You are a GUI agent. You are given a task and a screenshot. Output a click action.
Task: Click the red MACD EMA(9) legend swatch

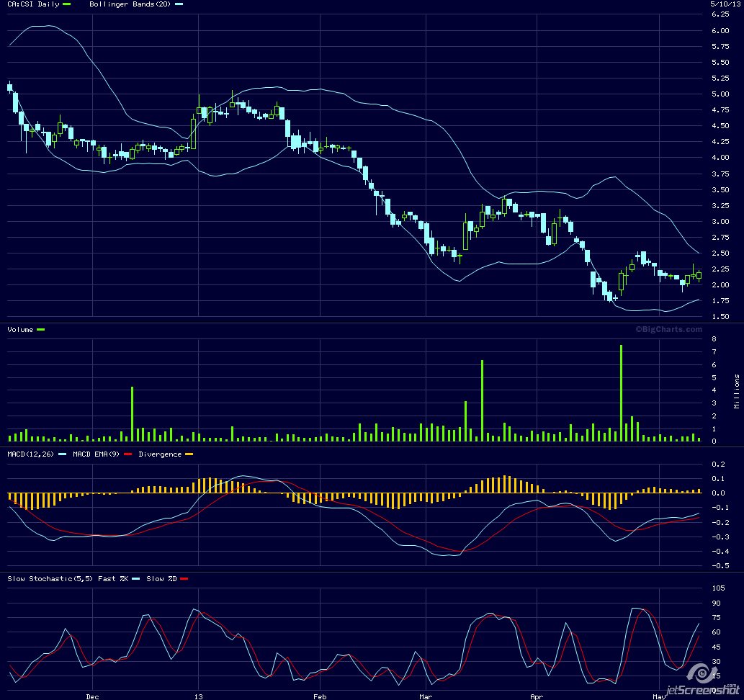point(127,454)
